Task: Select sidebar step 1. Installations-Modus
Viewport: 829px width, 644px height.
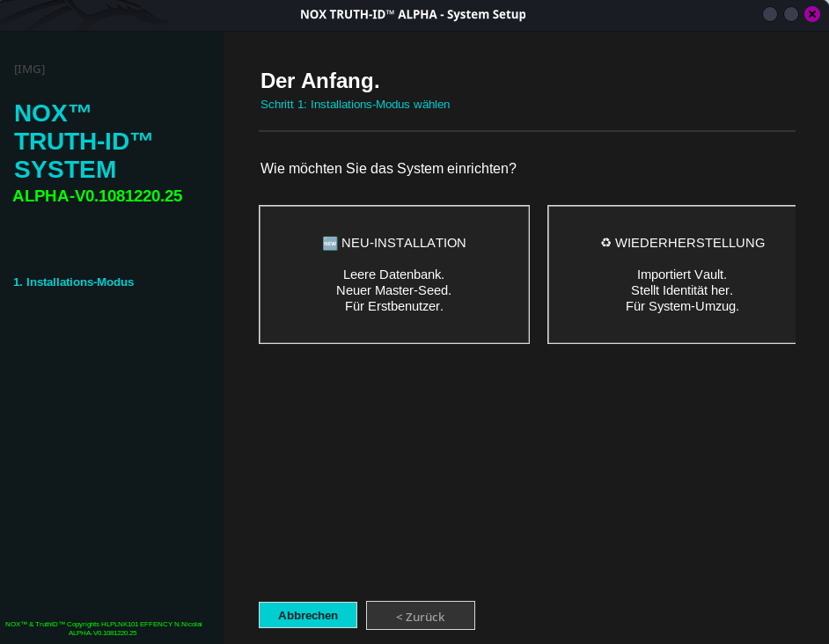Action: 74,282
